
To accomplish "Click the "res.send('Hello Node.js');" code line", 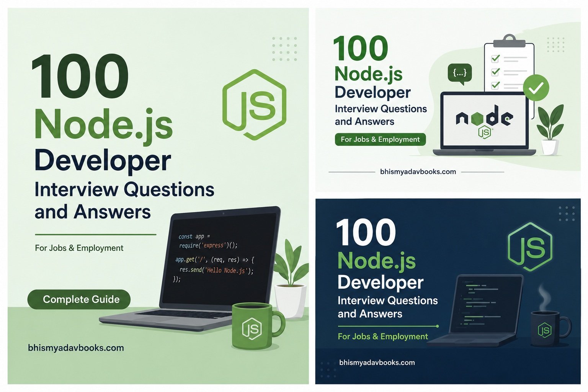I will click(216, 270).
